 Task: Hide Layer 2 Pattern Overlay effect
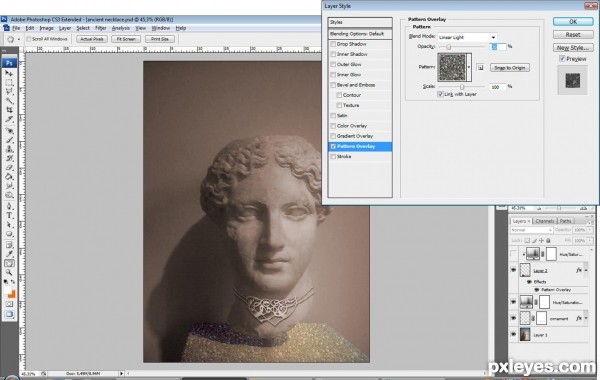537,290
